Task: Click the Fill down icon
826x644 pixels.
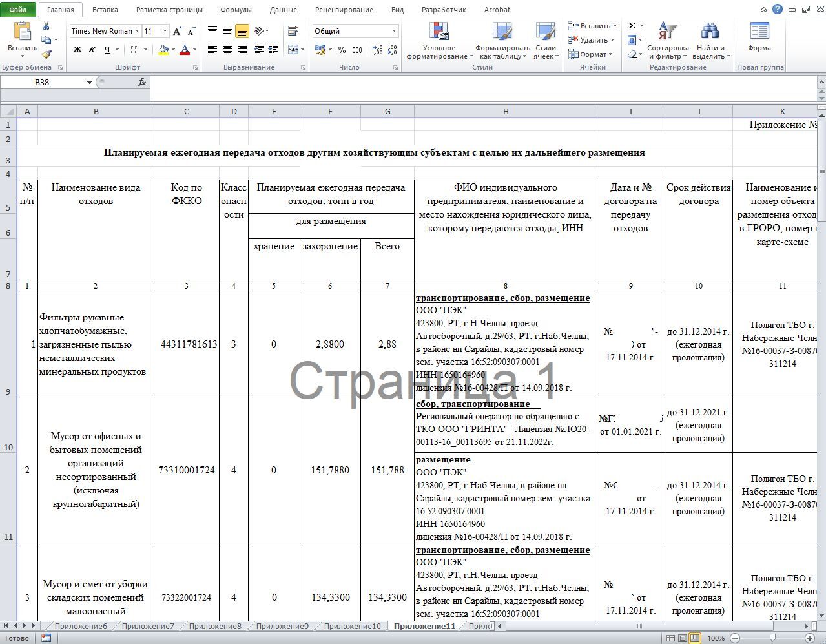Action: [x=632, y=40]
